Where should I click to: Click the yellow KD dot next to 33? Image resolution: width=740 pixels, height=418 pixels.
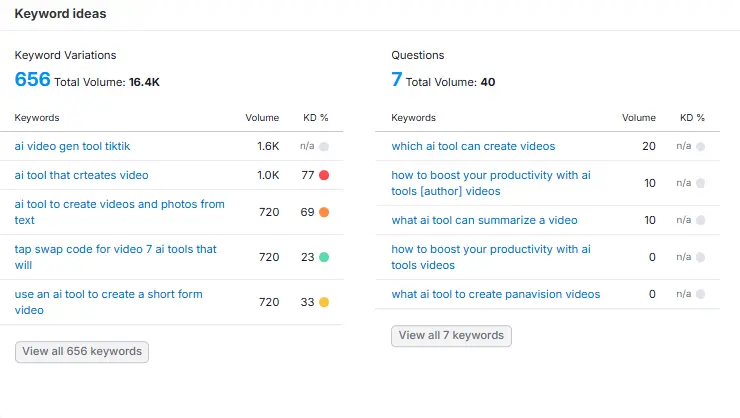[x=324, y=302]
